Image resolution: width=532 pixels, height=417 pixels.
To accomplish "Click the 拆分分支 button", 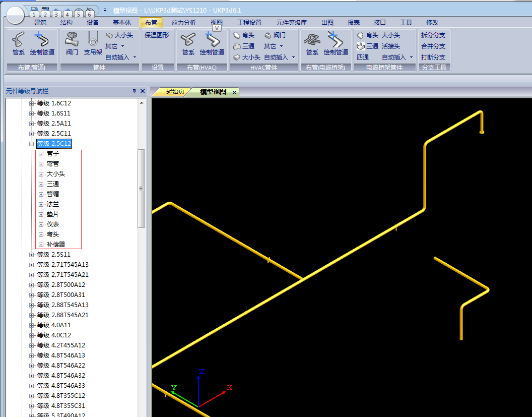I will point(433,35).
